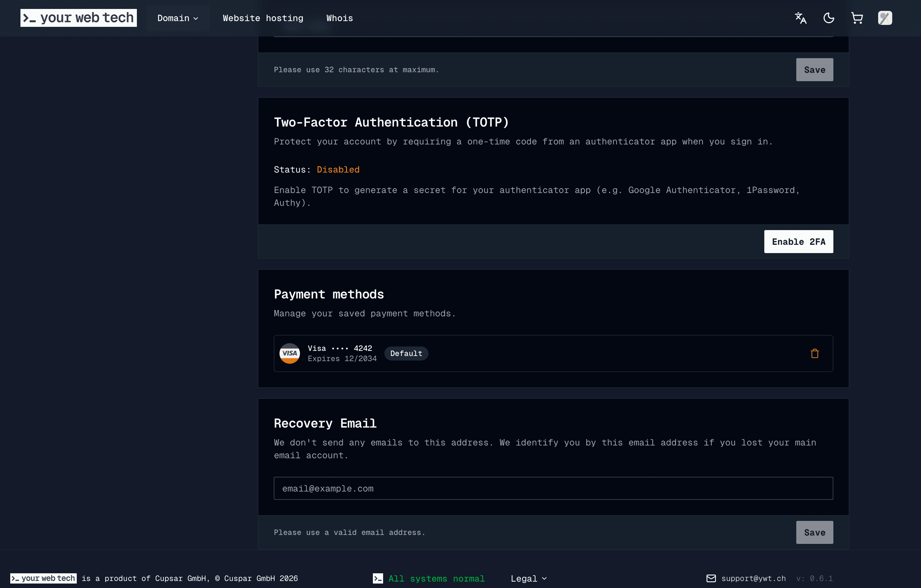This screenshot has width=921, height=588.
Task: Open the language translation switcher
Action: coord(800,18)
